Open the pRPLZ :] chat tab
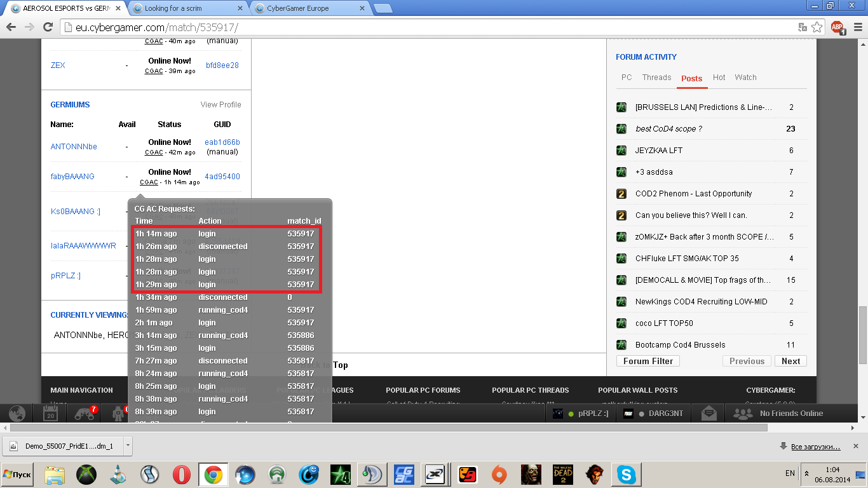The image size is (868, 488). pyautogui.click(x=581, y=413)
